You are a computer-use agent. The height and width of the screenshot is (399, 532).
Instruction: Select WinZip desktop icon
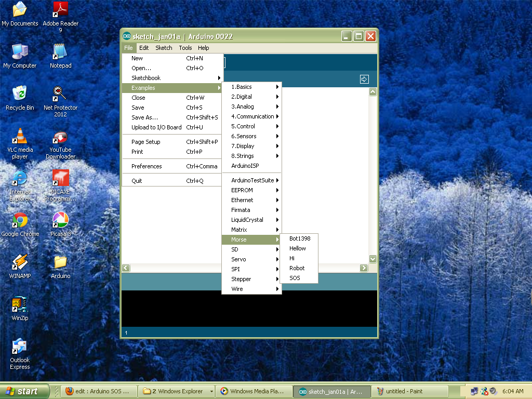click(20, 309)
